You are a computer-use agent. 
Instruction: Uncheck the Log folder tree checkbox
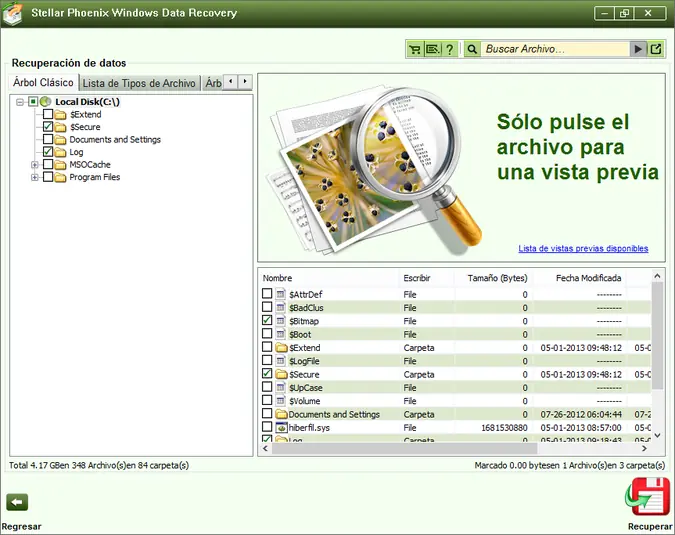pos(48,152)
